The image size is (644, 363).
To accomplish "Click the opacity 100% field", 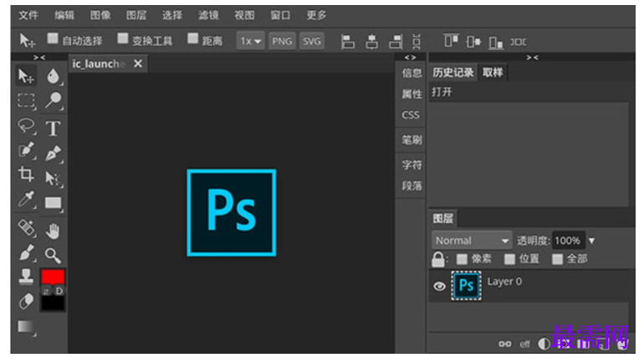I will tap(568, 241).
